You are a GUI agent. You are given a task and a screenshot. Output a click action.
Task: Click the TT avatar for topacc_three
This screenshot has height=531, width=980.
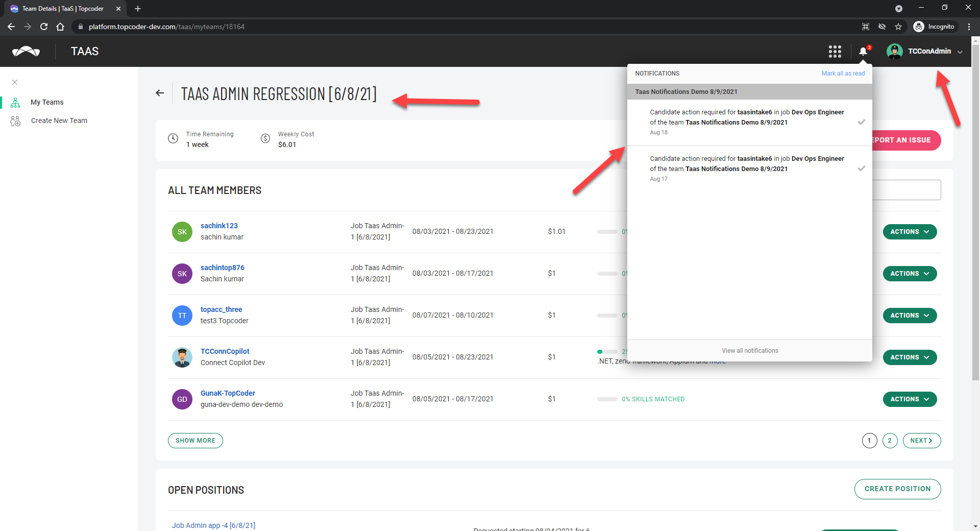(182, 316)
